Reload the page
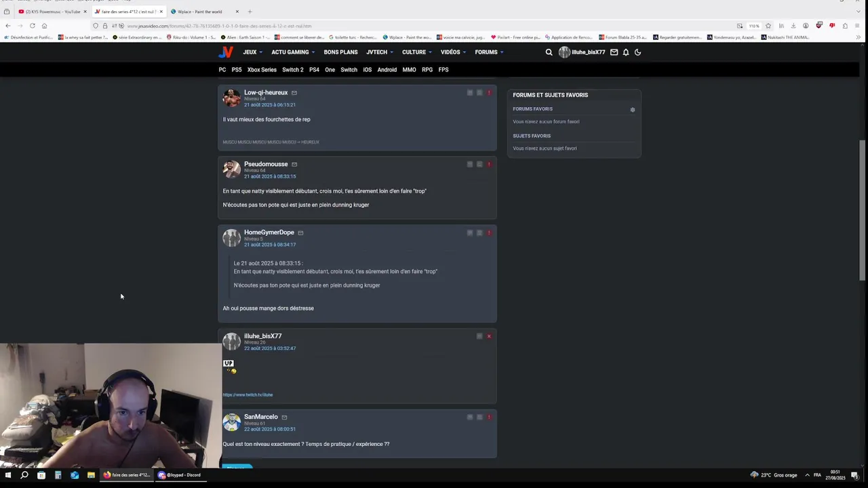Viewport: 868px width, 488px height. pyautogui.click(x=32, y=26)
